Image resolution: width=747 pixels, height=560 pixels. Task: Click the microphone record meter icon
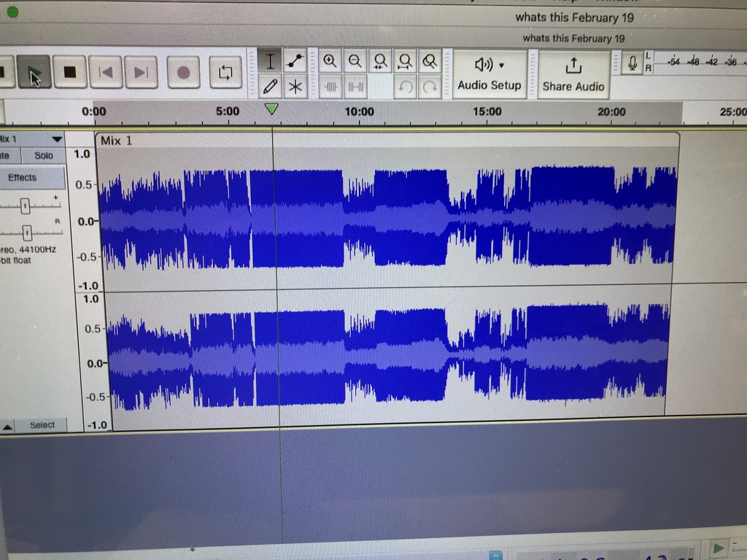(x=633, y=64)
